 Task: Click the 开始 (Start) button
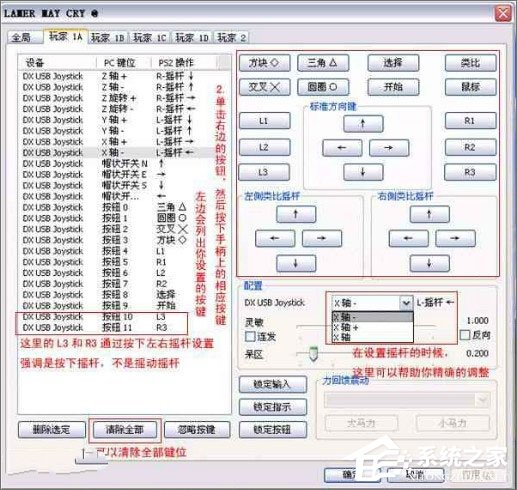coord(393,87)
